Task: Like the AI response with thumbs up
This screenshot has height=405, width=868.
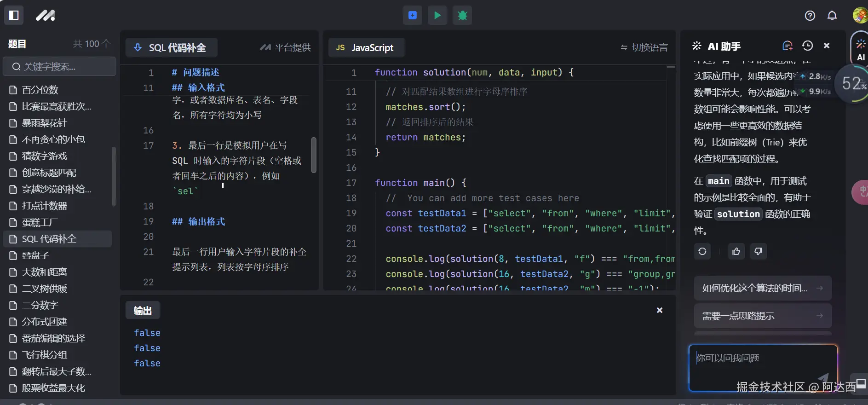Action: [736, 251]
